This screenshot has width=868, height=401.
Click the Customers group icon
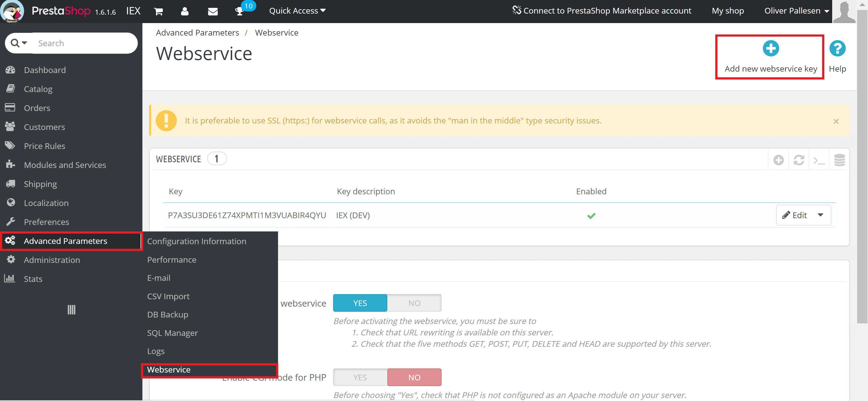(10, 127)
